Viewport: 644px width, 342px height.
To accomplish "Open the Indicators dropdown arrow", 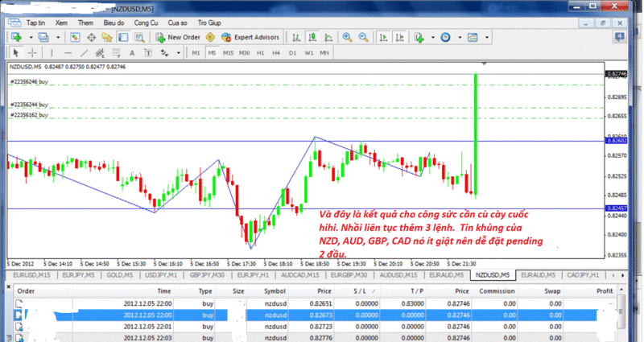I will tap(433, 37).
